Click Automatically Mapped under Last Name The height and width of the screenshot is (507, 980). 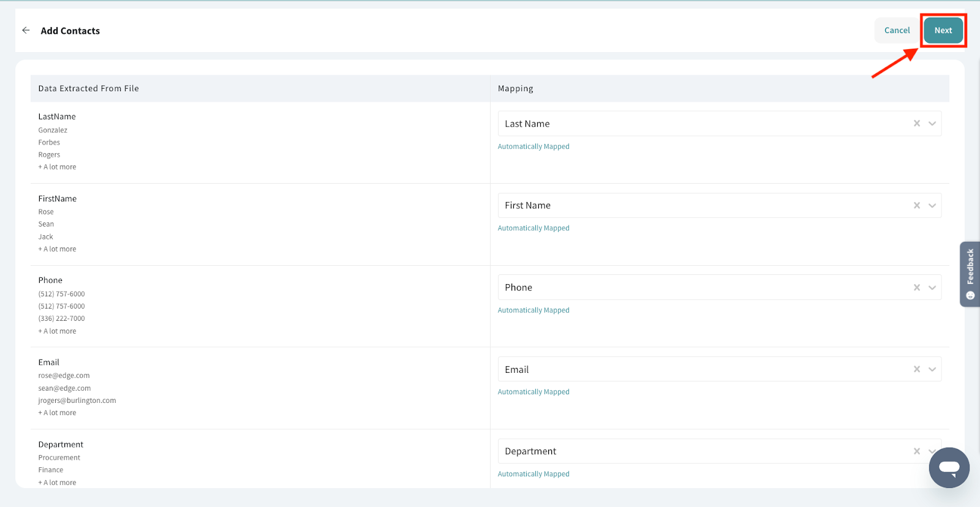pos(533,146)
